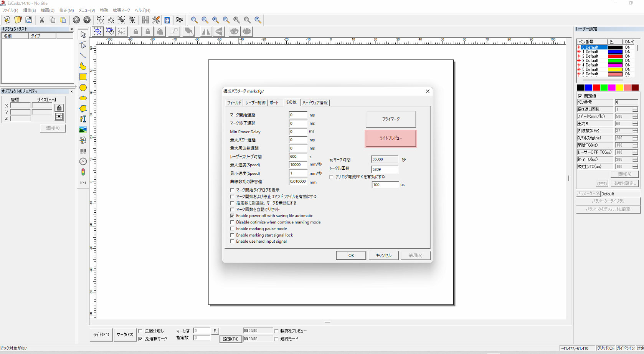Switch to the ハードウェア情報 tab
644x354 pixels.
point(315,103)
